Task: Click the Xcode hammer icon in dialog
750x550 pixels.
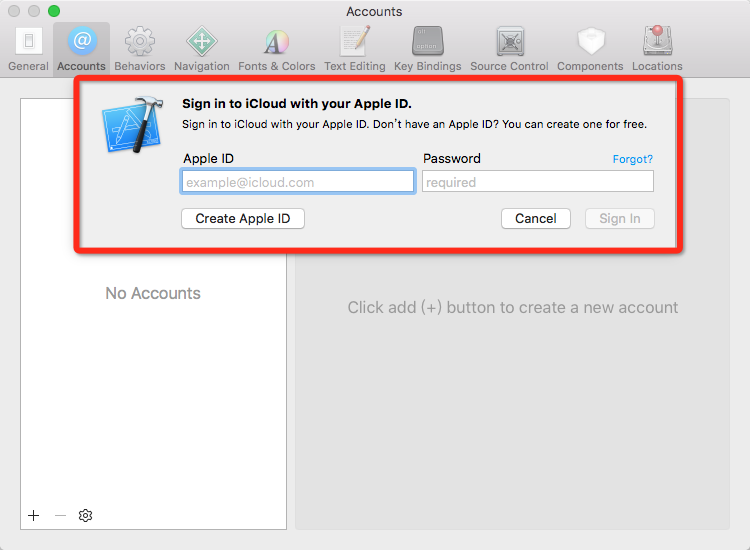Action: point(132,124)
